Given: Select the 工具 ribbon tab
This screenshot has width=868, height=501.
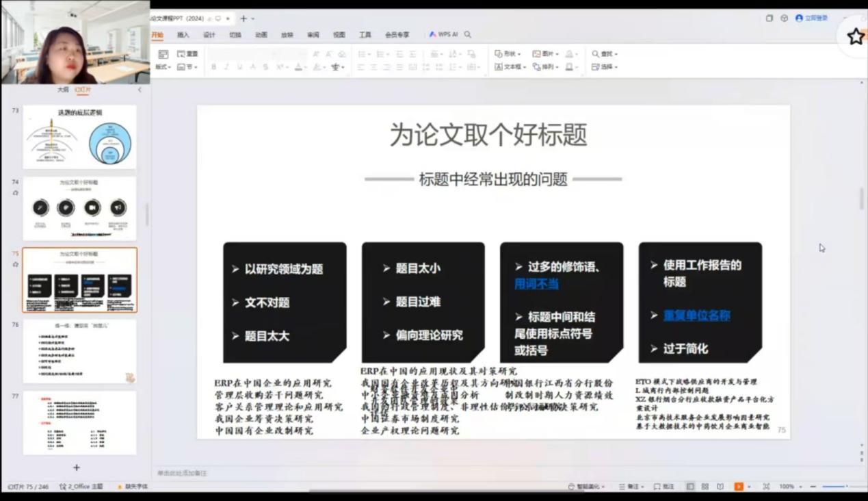Looking at the screenshot, I should click(x=365, y=35).
